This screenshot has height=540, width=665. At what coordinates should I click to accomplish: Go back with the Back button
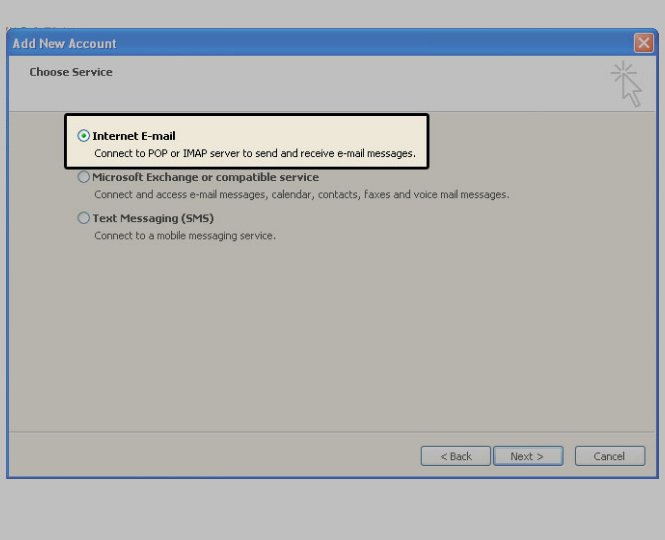[455, 456]
